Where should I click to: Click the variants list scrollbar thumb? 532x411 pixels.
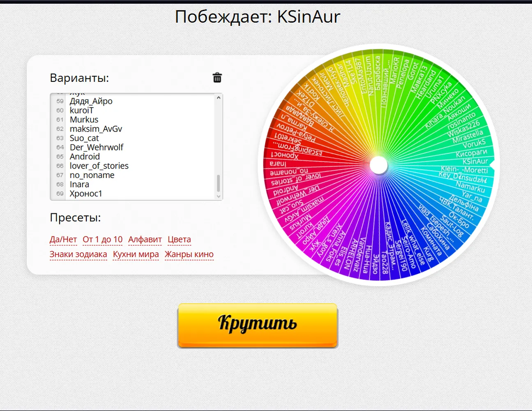[x=218, y=183]
